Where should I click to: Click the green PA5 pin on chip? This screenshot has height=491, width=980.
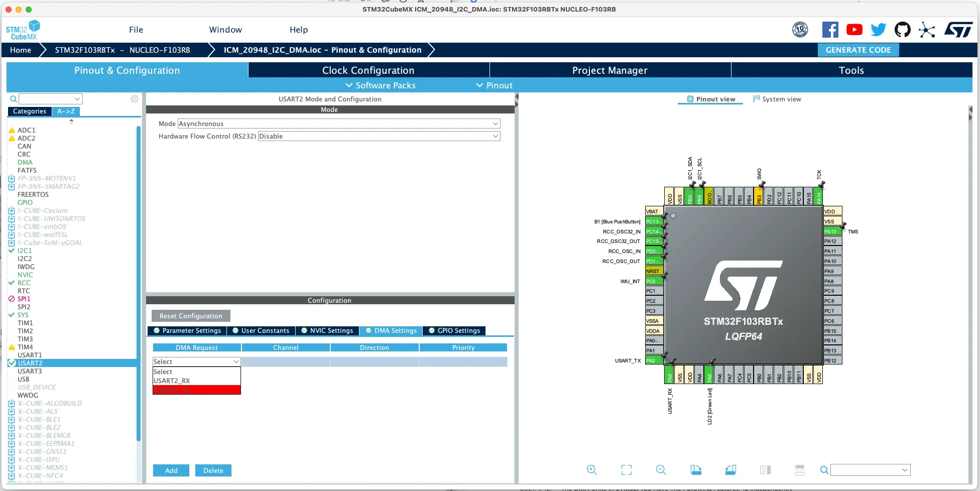[709, 375]
